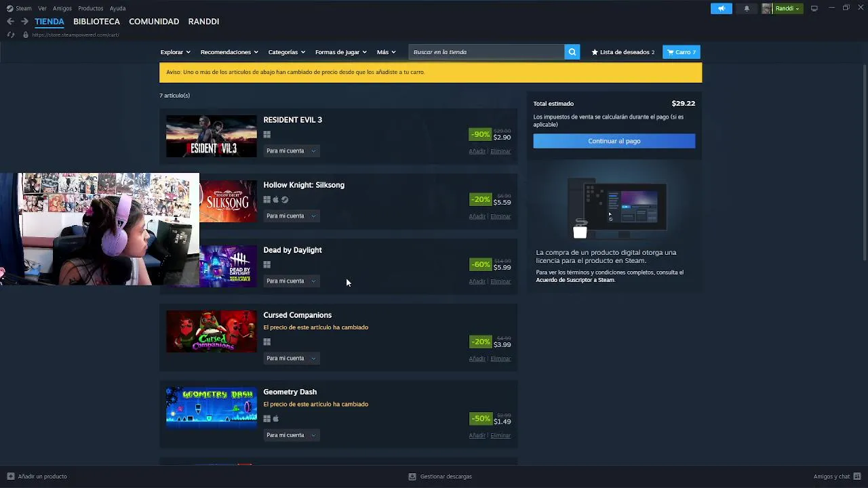Viewport: 868px width, 488px height.
Task: Click the store URL address text
Action: (x=75, y=35)
